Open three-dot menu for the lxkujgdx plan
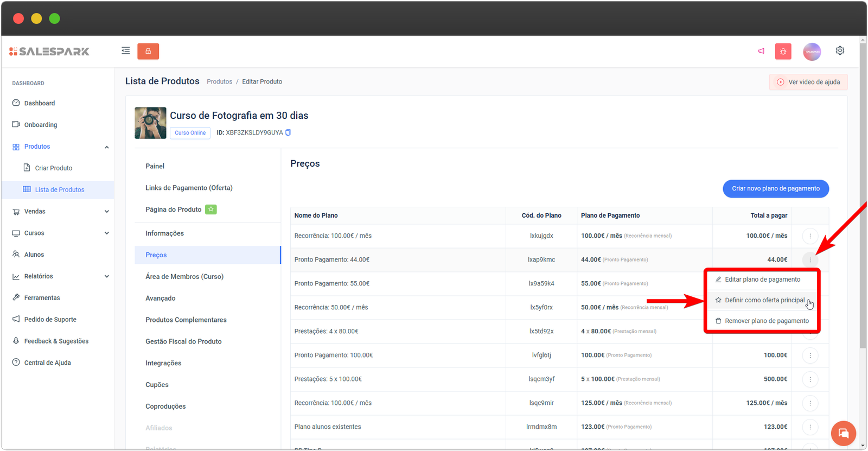868x451 pixels. tap(810, 236)
